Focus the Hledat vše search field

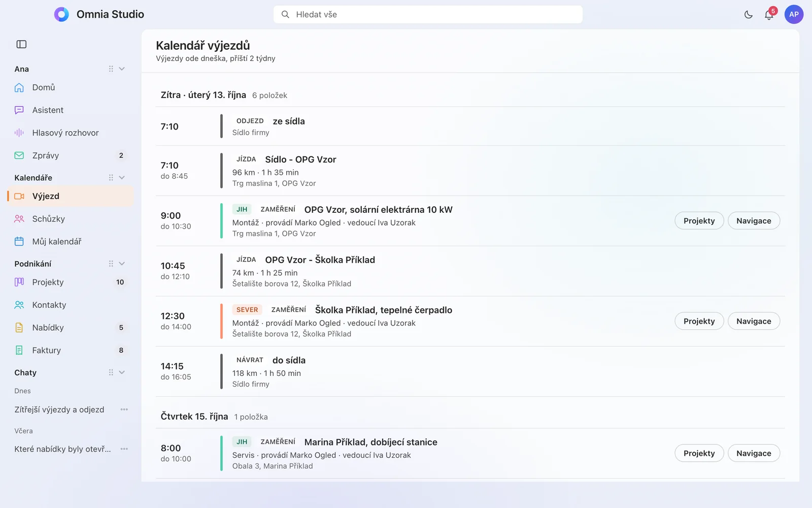(x=428, y=14)
